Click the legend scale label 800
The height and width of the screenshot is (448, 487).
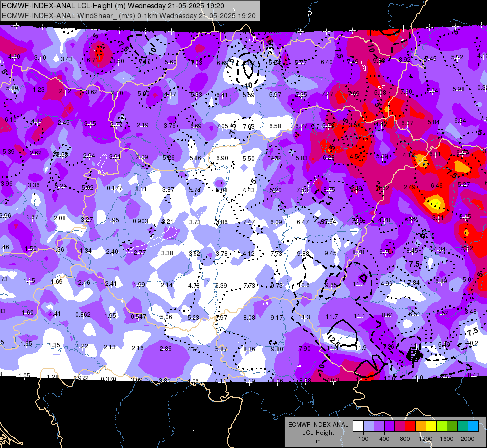click(x=405, y=439)
